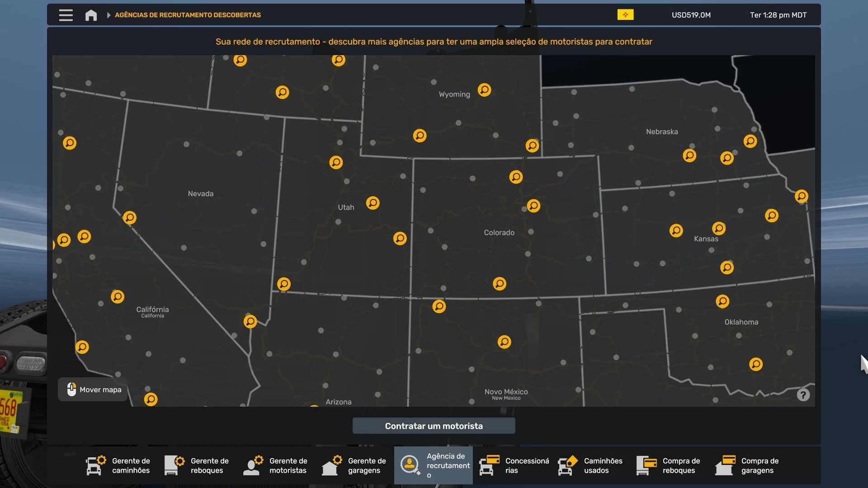
Task: Open Gerente de reboques tab
Action: pos(197,465)
